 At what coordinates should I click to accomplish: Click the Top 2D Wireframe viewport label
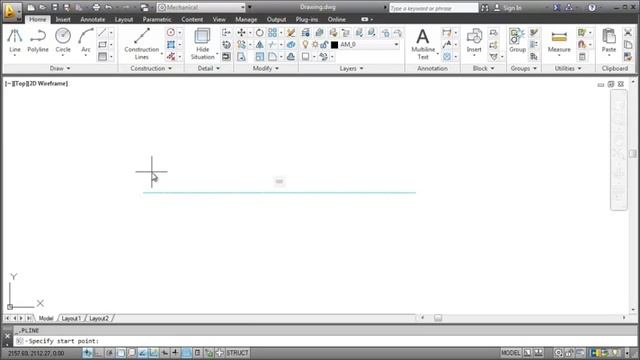coord(36,83)
